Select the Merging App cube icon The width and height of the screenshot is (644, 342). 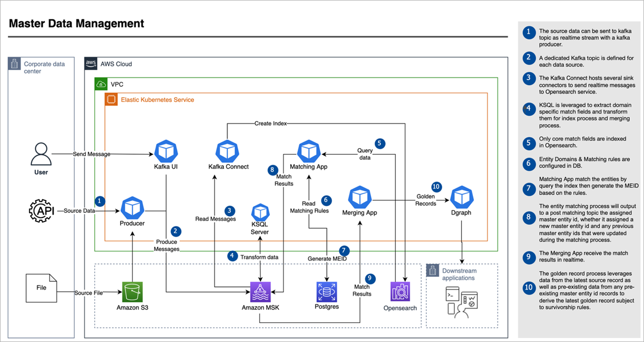[x=360, y=197]
